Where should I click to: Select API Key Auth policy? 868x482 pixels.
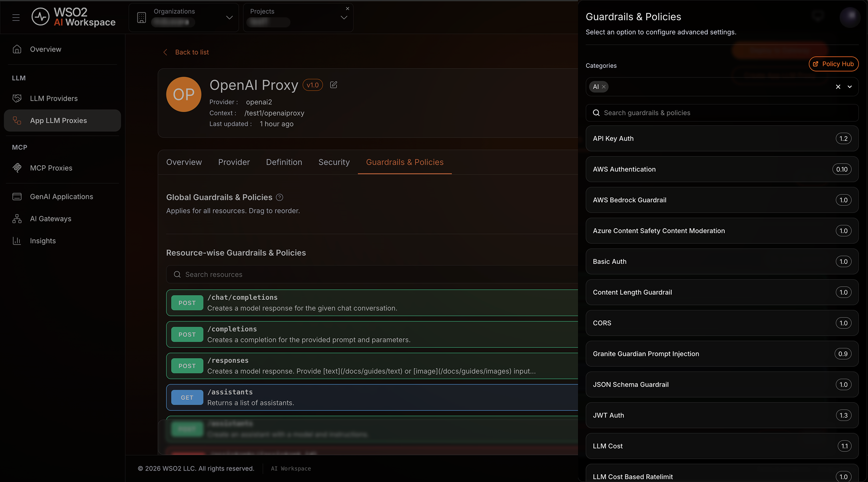point(722,138)
